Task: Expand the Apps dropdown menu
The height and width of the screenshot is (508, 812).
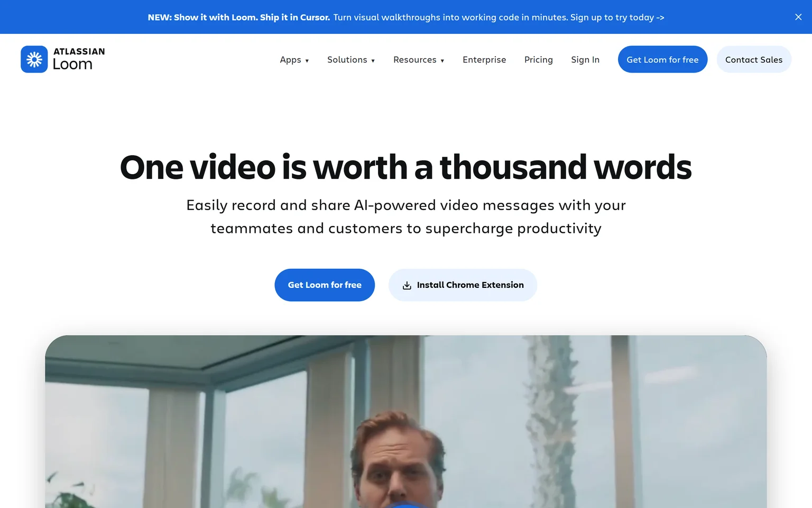Action: click(294, 60)
